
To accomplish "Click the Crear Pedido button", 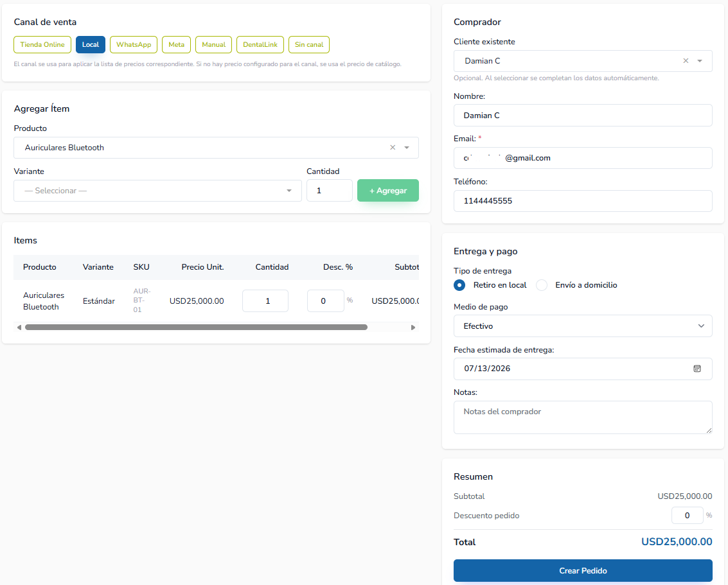I will (583, 571).
